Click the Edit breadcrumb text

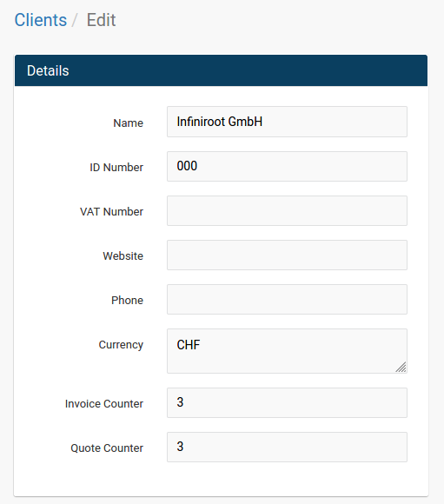(x=101, y=20)
